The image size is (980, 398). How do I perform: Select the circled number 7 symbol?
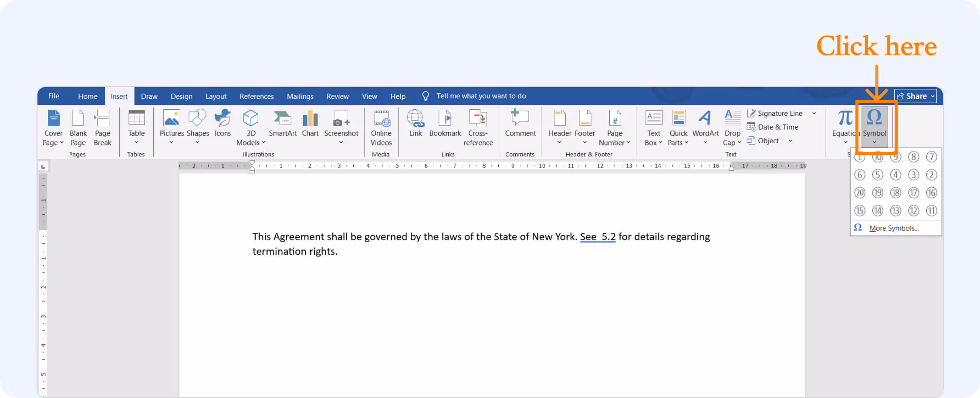[932, 157]
